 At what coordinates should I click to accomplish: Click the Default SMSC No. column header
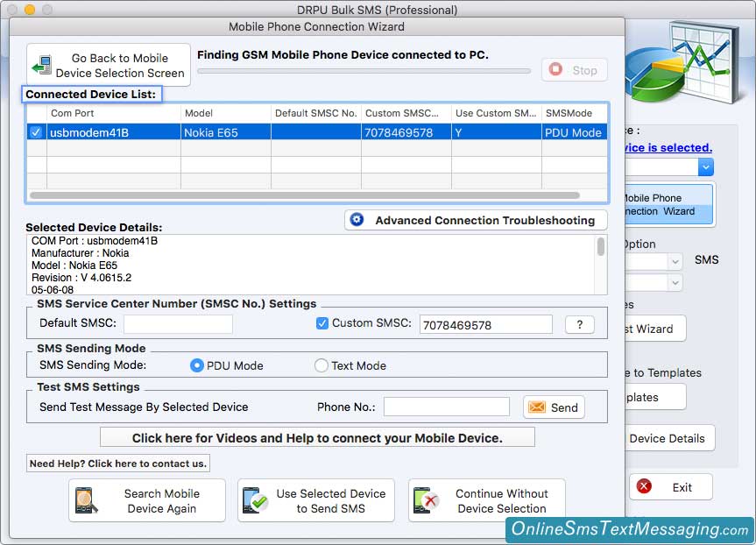316,113
